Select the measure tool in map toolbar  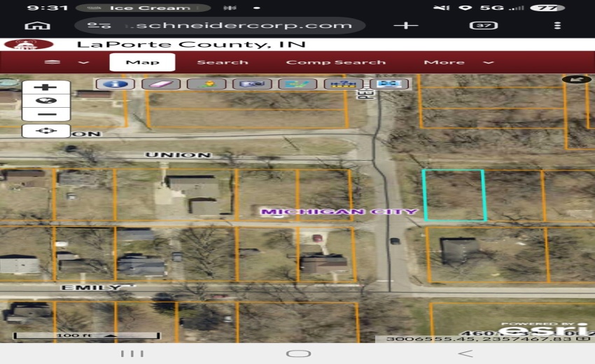(x=343, y=84)
